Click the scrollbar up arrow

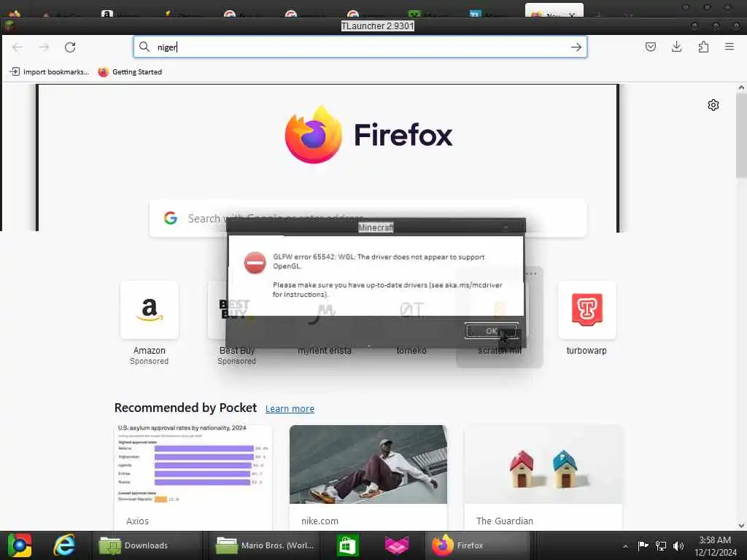tap(741, 87)
